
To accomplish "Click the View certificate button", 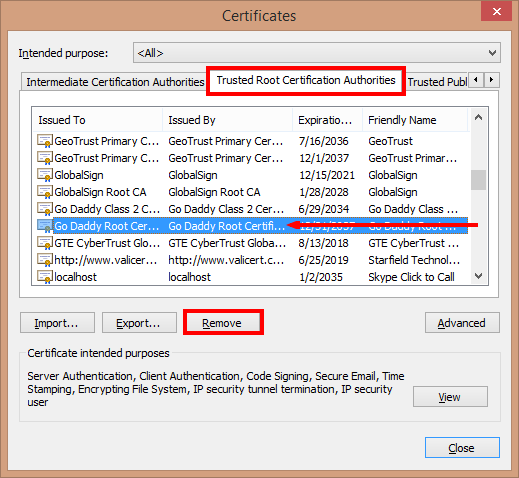I will 450,397.
